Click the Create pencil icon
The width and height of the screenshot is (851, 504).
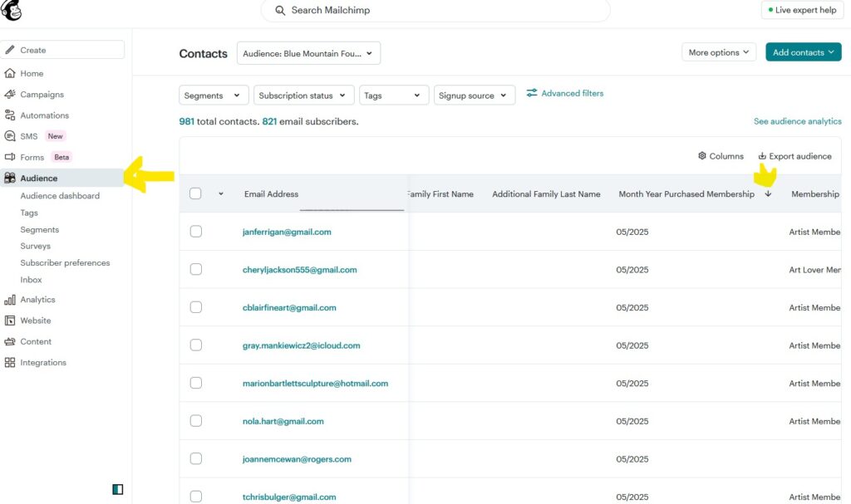pyautogui.click(x=10, y=50)
